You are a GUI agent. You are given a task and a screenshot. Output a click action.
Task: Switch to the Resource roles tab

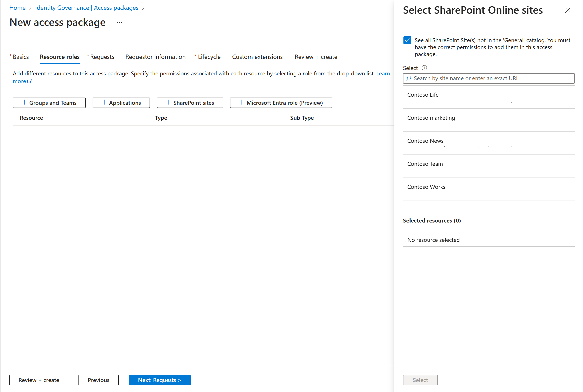point(60,57)
